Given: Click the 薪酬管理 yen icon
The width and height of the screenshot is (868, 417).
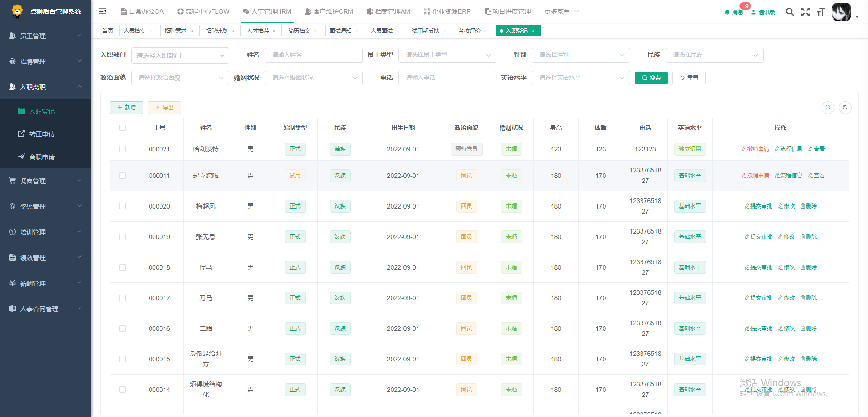Looking at the screenshot, I should point(12,283).
